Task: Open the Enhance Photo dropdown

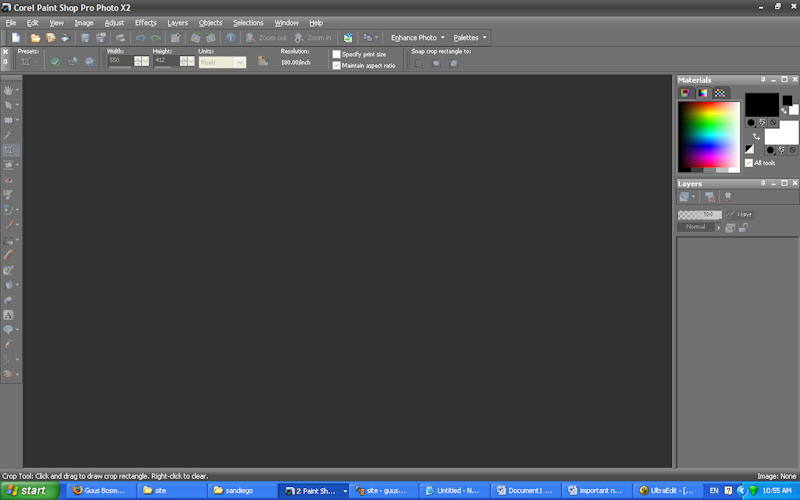Action: pyautogui.click(x=418, y=38)
